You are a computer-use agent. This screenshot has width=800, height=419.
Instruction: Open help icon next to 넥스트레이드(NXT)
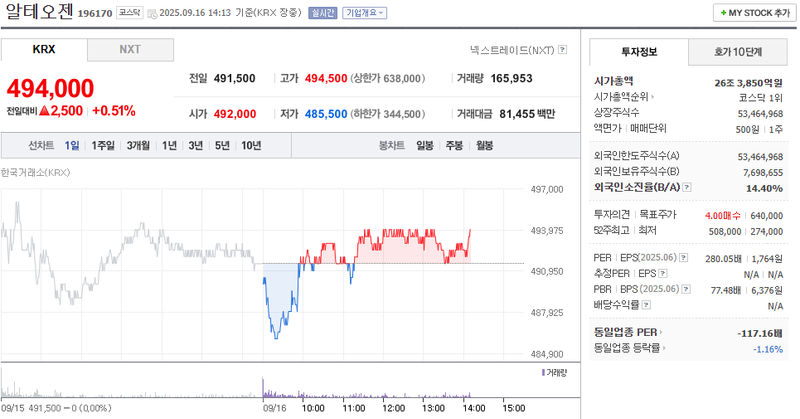(562, 50)
